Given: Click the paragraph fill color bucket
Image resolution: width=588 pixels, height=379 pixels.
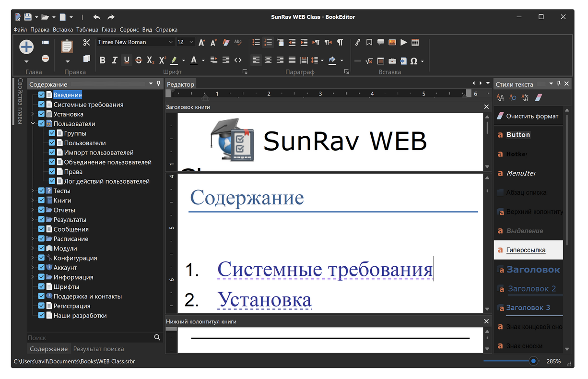Looking at the screenshot, I should (332, 60).
